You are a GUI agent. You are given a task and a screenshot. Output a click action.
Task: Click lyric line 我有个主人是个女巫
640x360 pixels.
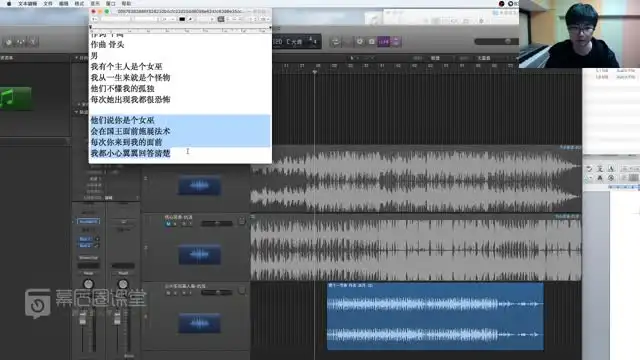127,66
